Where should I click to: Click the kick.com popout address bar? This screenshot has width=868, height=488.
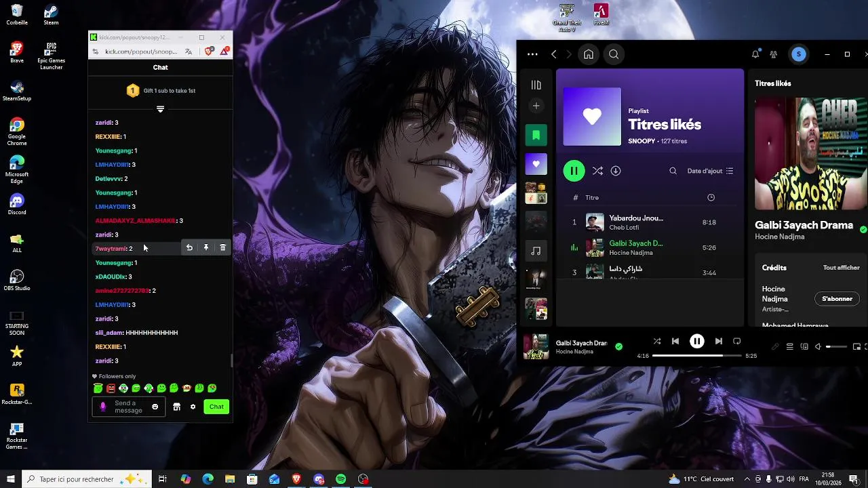[141, 52]
